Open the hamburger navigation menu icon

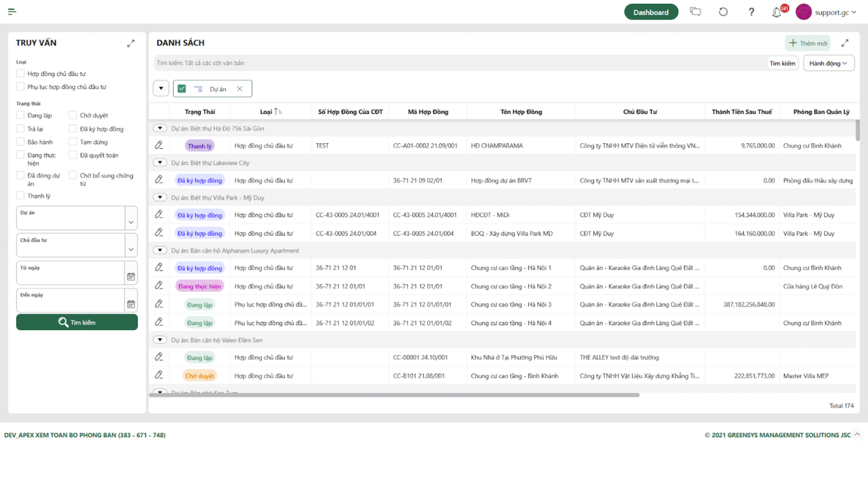coord(12,12)
